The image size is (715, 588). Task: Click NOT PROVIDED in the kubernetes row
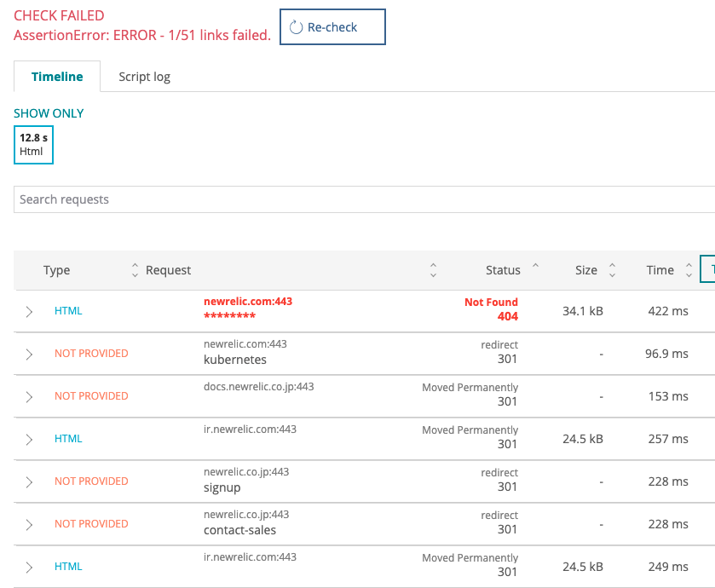pyautogui.click(x=91, y=354)
